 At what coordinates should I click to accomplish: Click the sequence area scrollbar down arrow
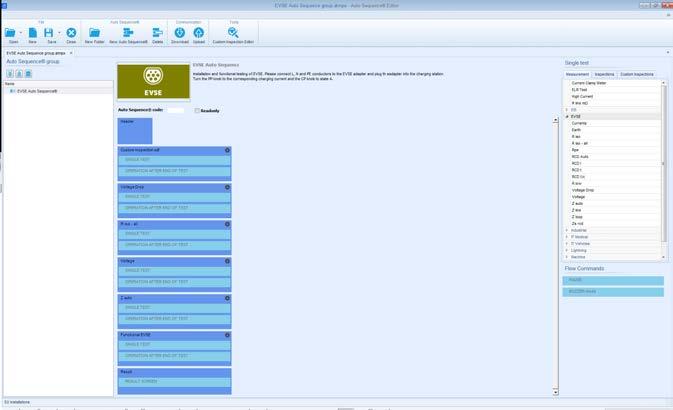pos(555,392)
